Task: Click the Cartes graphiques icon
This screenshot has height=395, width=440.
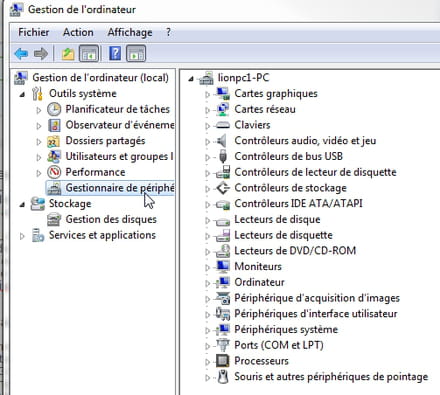Action: (x=223, y=94)
